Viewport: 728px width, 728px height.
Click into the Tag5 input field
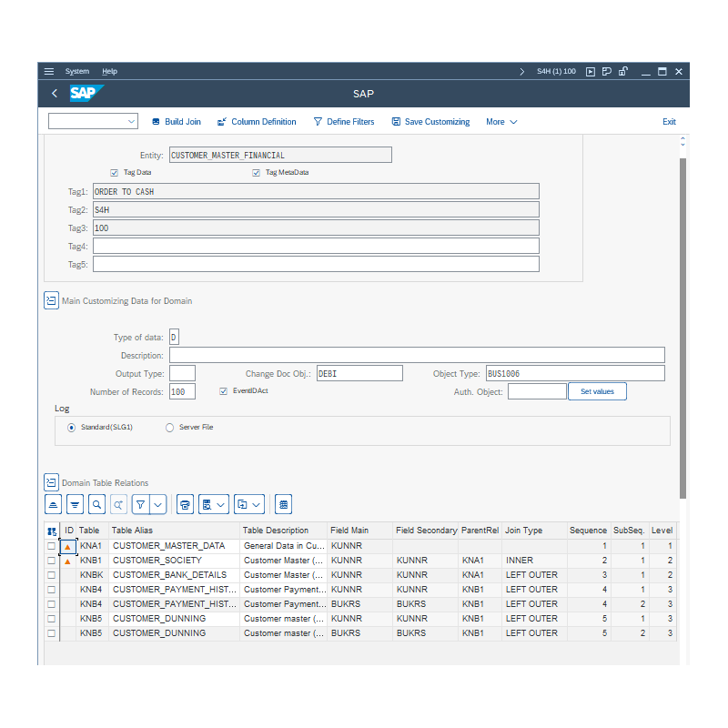316,264
